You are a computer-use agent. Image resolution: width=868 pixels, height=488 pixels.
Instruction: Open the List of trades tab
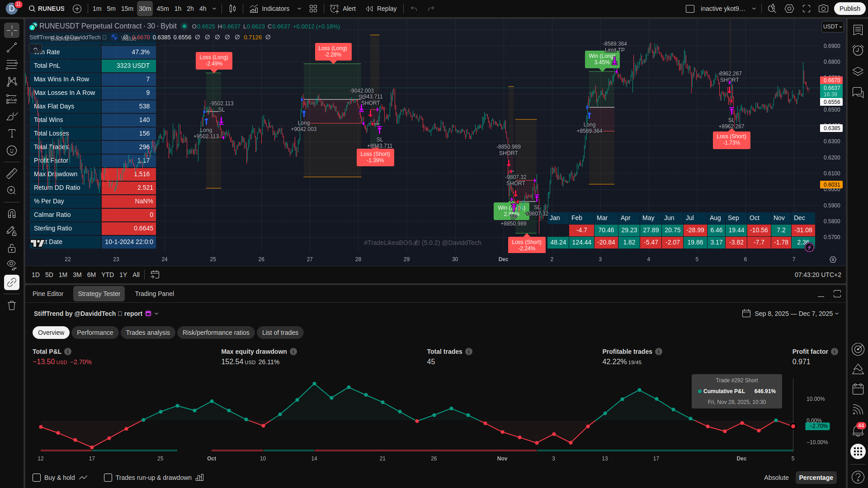pyautogui.click(x=280, y=333)
